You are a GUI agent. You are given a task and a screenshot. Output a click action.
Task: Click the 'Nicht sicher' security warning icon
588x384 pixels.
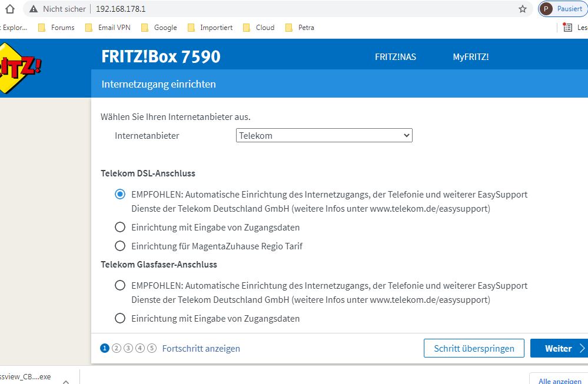click(x=34, y=9)
